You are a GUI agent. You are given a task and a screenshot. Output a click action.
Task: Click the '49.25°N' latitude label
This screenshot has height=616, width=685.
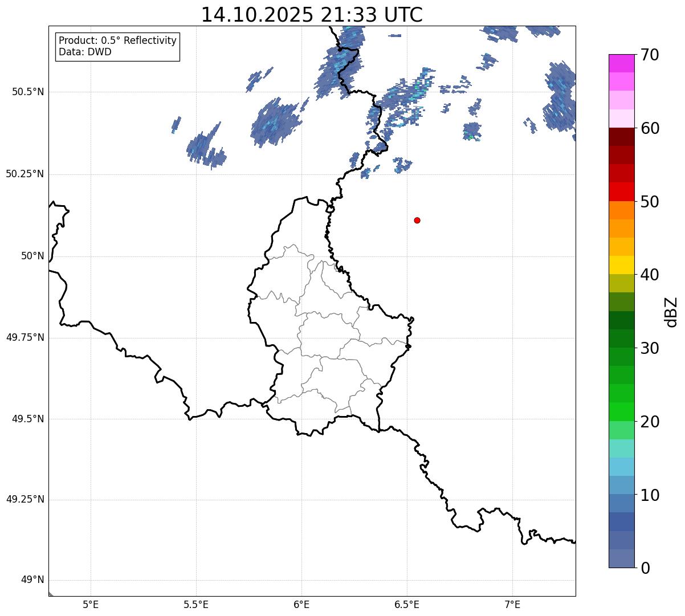pos(25,500)
